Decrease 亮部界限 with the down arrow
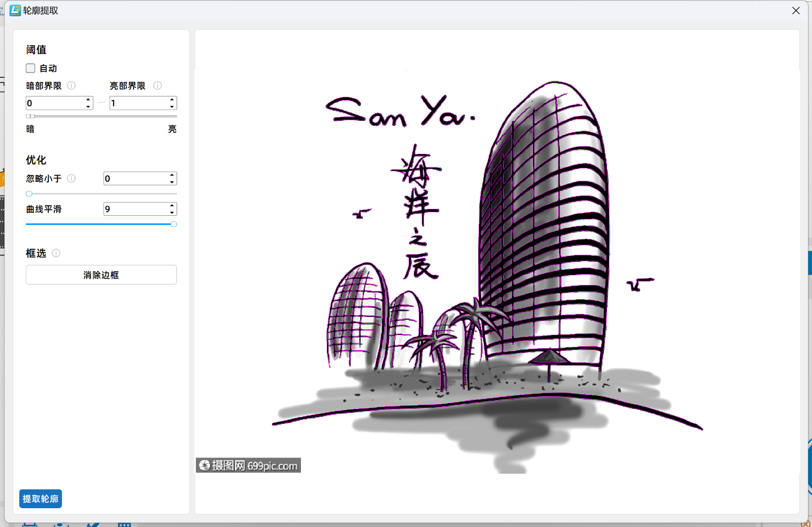 tap(172, 107)
